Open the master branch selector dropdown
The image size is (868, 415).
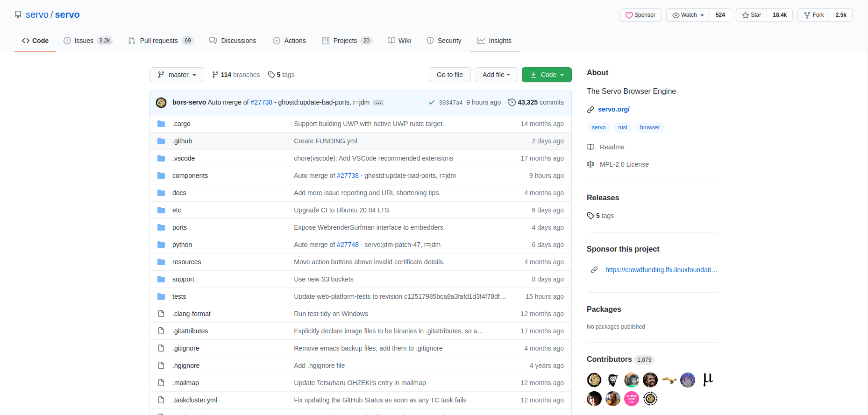coord(177,75)
